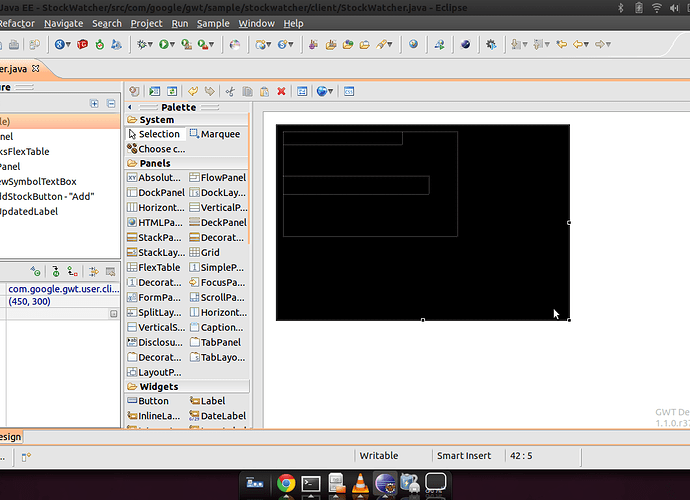Click the designer Undo icon

click(x=193, y=91)
